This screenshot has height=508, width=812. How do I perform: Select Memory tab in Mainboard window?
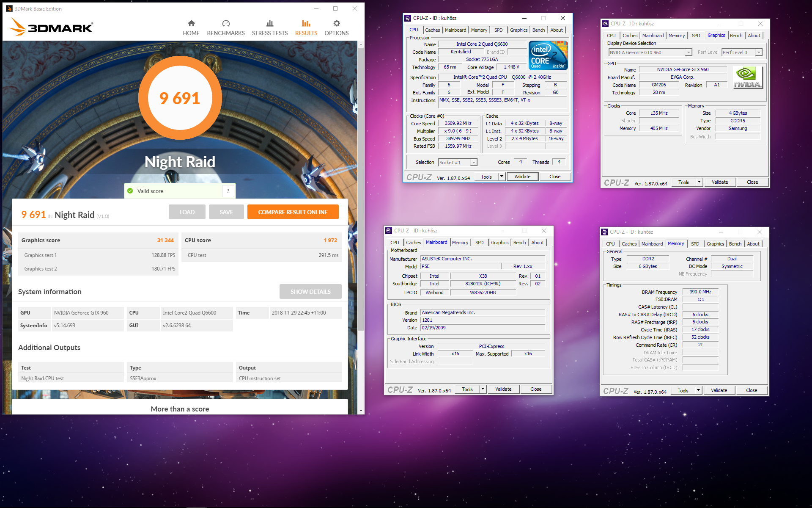(460, 243)
